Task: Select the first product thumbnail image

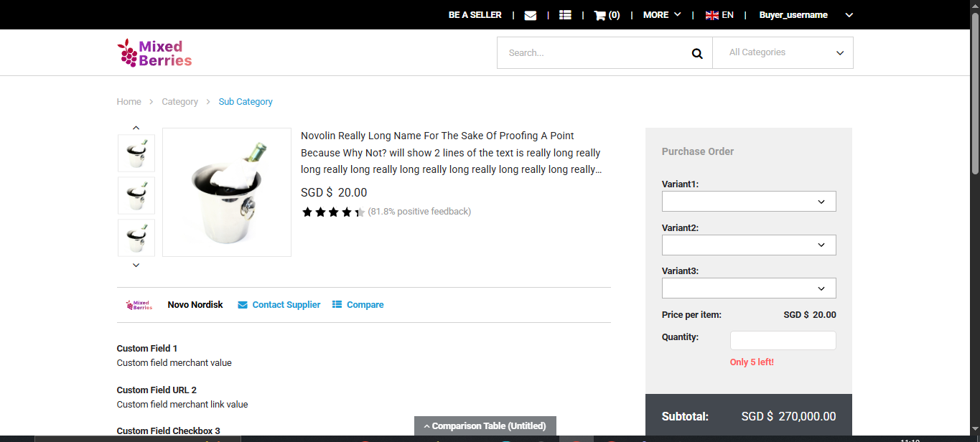Action: [x=136, y=153]
